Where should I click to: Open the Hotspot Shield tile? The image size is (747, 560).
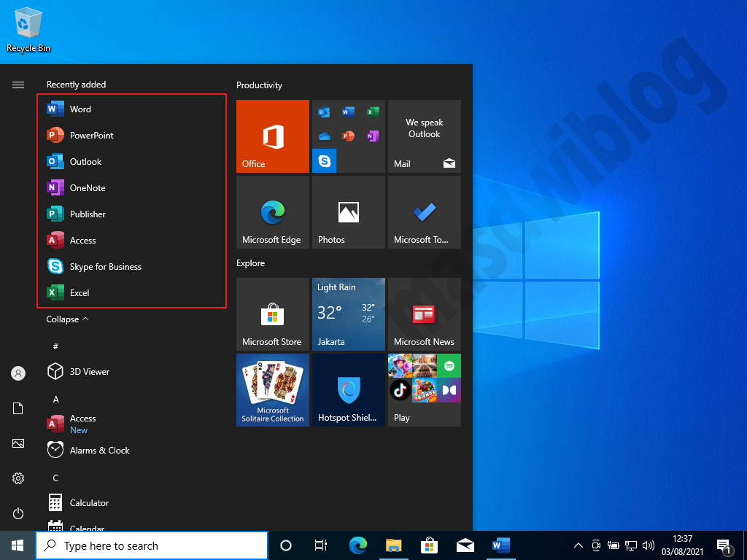[x=348, y=390]
